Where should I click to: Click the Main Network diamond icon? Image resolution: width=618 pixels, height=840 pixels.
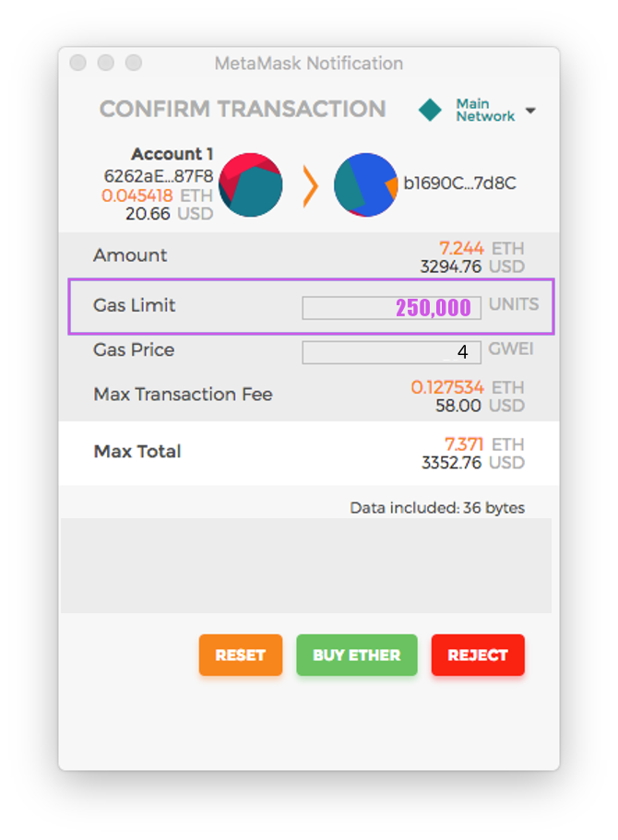click(x=430, y=111)
